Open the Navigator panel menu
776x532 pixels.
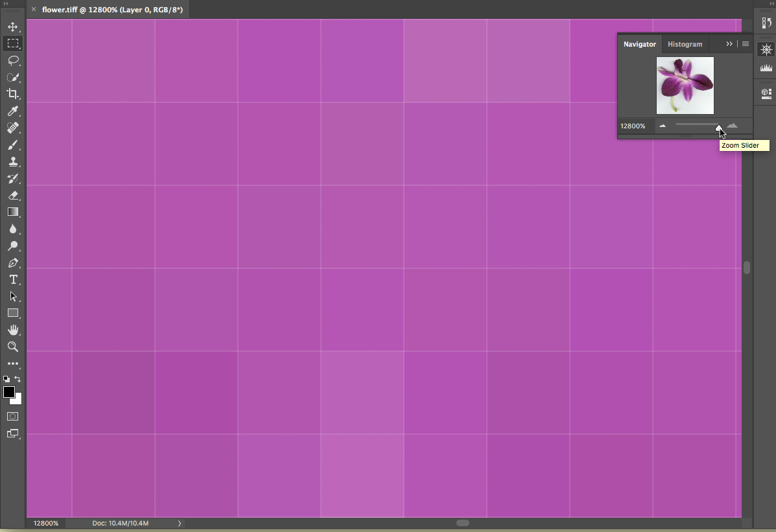746,44
